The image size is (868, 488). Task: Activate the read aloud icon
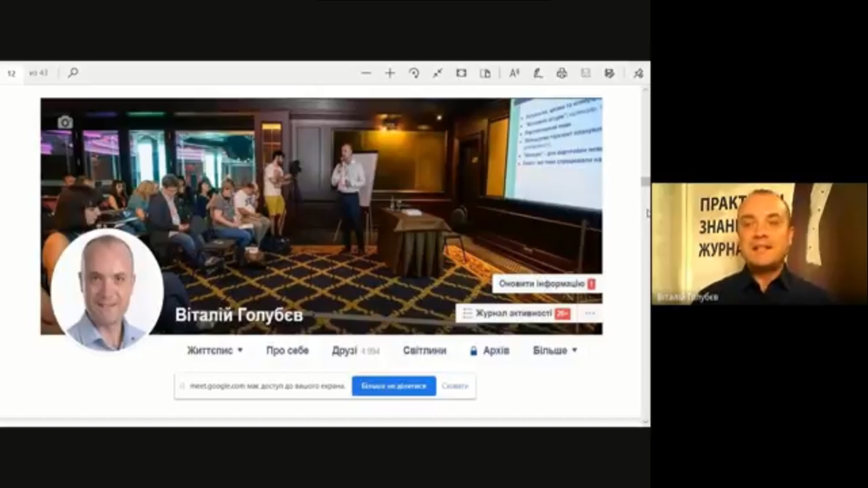515,73
